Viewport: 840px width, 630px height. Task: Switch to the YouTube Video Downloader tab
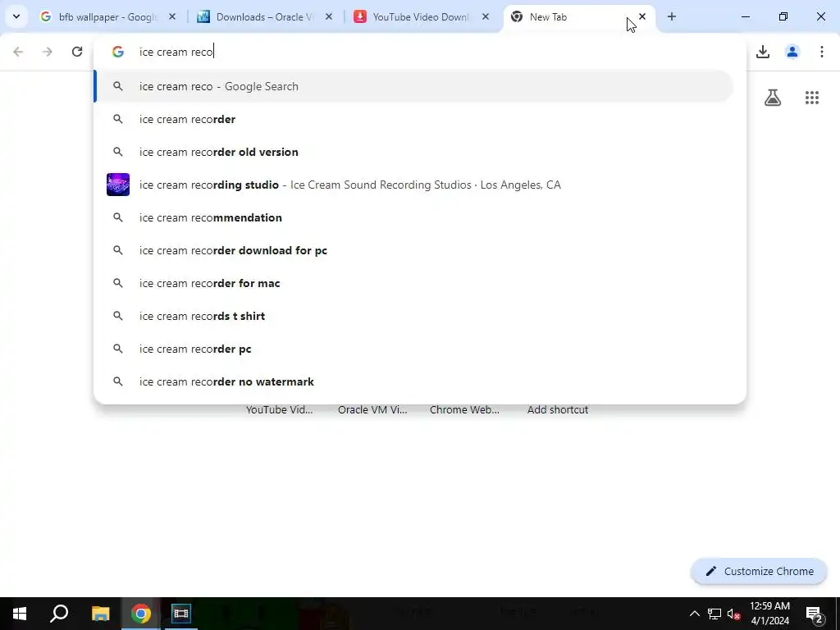tap(421, 16)
